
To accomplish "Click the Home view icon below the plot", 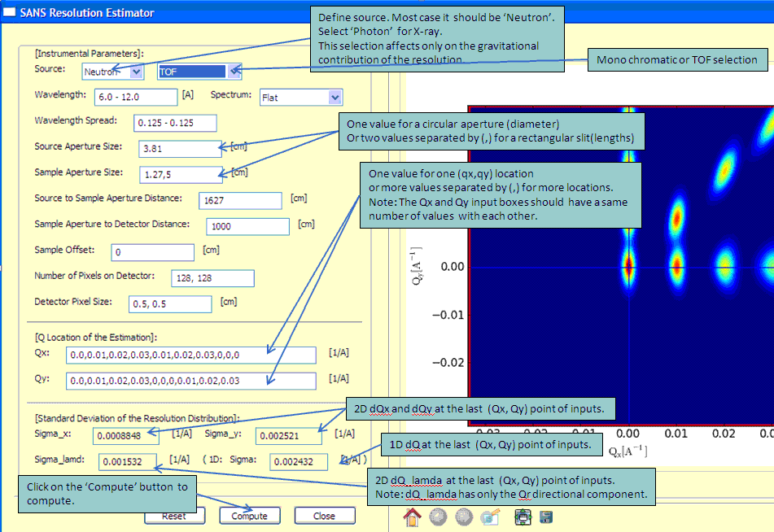I will 413,517.
